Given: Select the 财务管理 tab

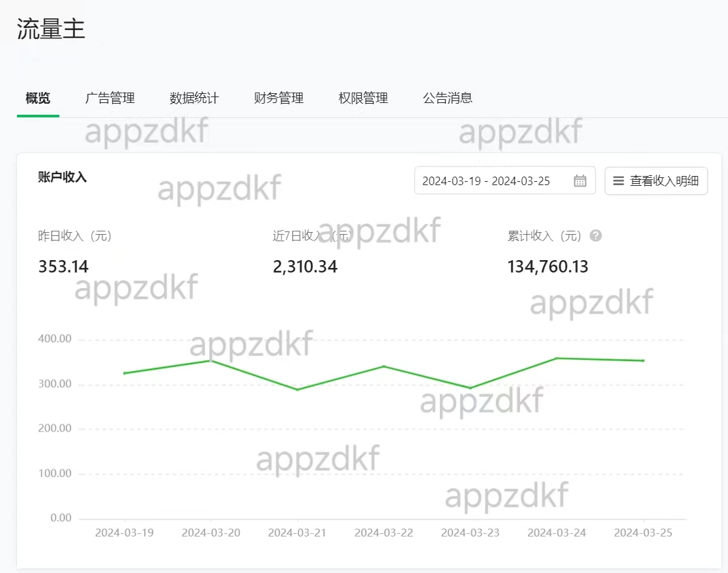Looking at the screenshot, I should coord(279,98).
